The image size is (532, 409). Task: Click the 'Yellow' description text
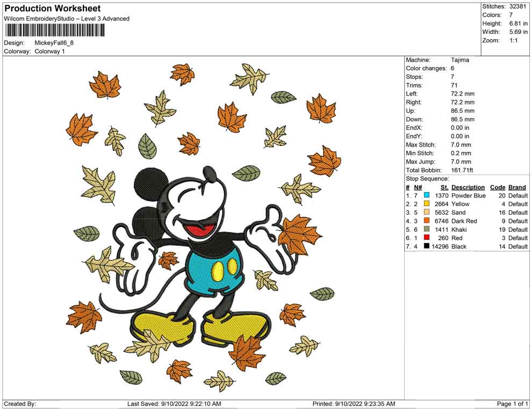click(x=460, y=204)
